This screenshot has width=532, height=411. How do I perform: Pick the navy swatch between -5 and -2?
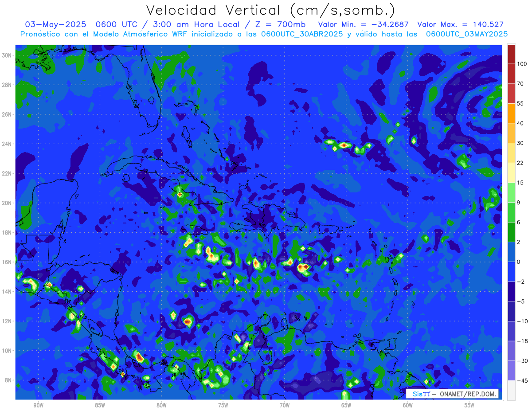click(x=511, y=291)
